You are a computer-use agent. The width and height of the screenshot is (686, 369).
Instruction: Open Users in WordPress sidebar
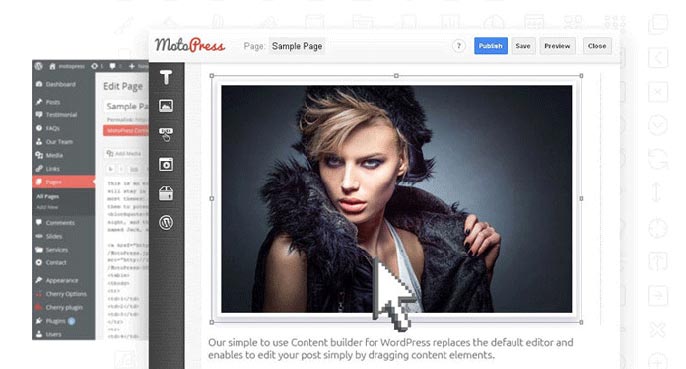pos(53,334)
